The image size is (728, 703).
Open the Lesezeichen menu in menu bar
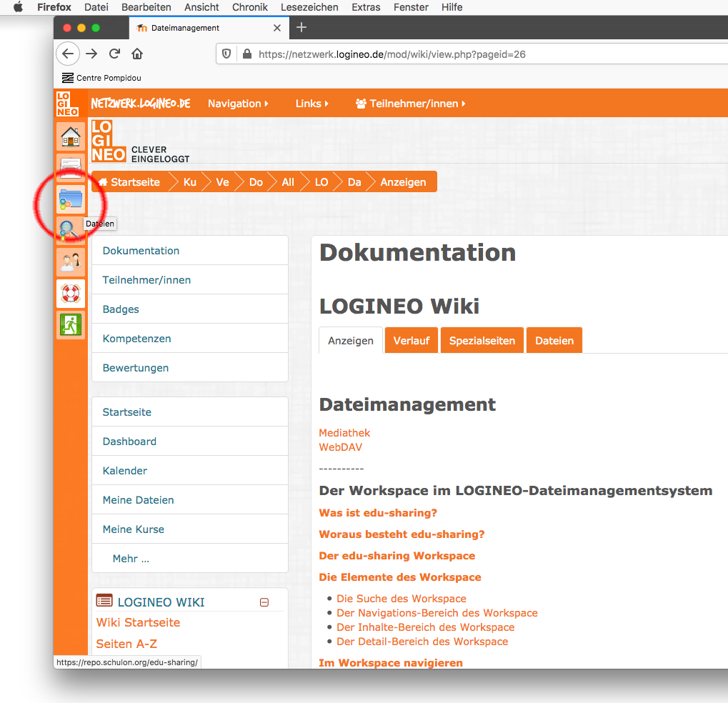[x=310, y=7]
